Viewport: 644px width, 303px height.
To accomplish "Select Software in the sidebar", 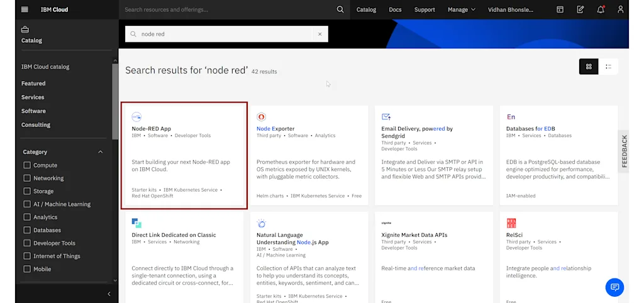I will pyautogui.click(x=33, y=111).
